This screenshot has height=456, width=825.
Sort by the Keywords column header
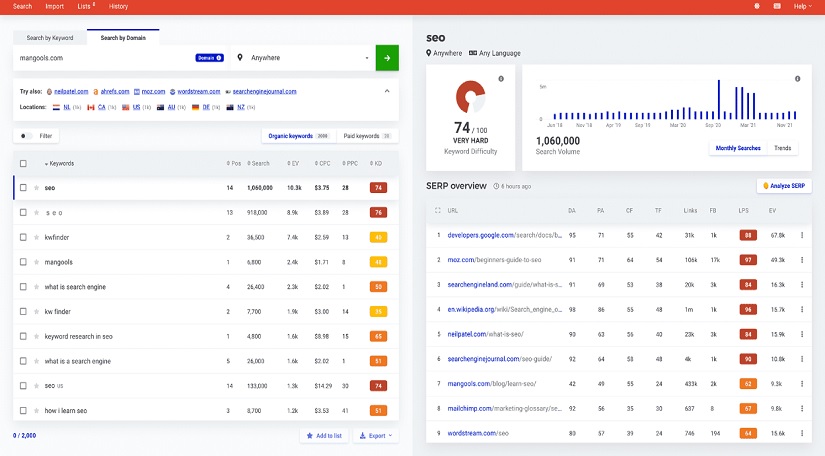(x=59, y=164)
